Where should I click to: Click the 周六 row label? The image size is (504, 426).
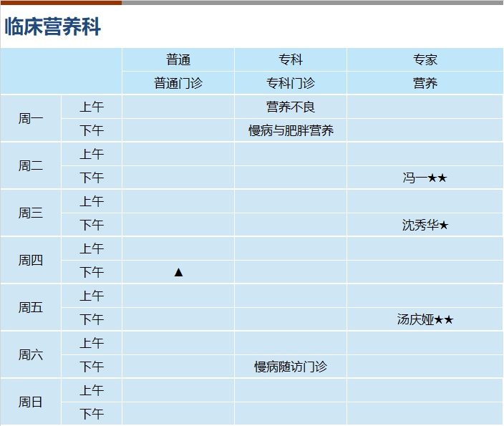(31, 355)
